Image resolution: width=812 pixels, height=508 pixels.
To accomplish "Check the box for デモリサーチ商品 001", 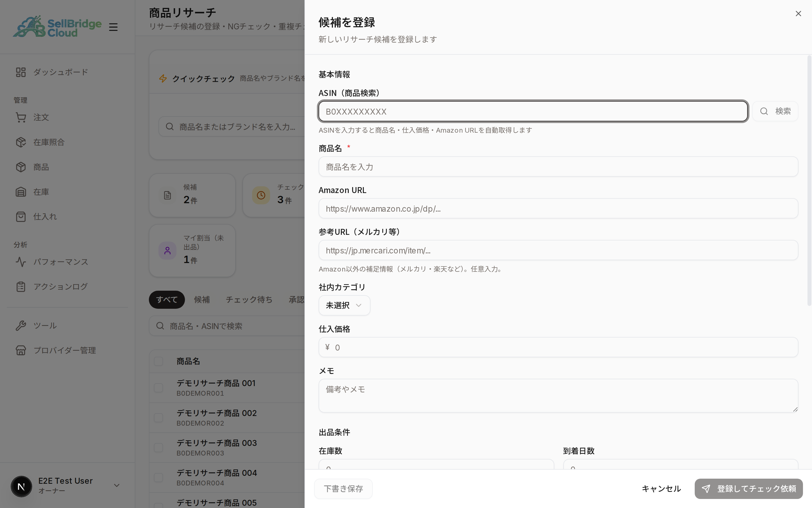I will click(x=158, y=388).
